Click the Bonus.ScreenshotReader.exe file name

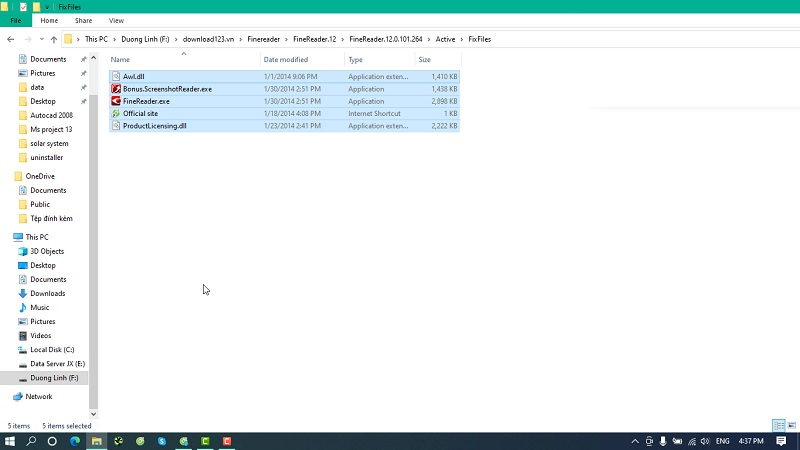pyautogui.click(x=167, y=89)
